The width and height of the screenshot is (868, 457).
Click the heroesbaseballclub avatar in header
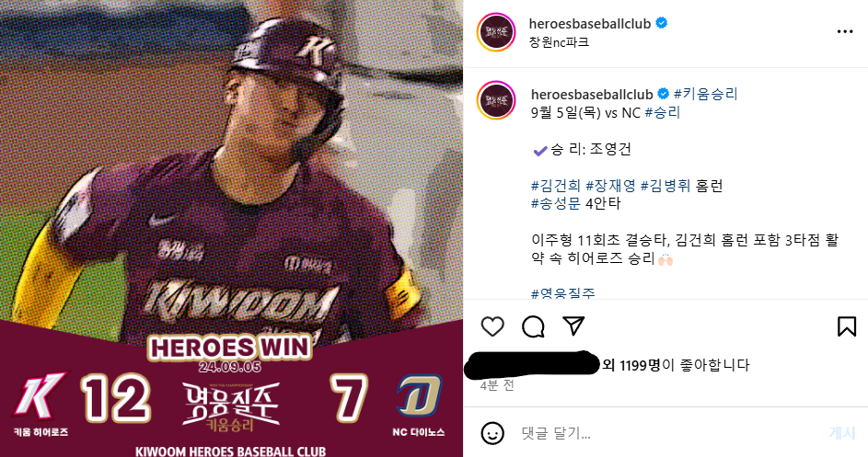pos(496,32)
